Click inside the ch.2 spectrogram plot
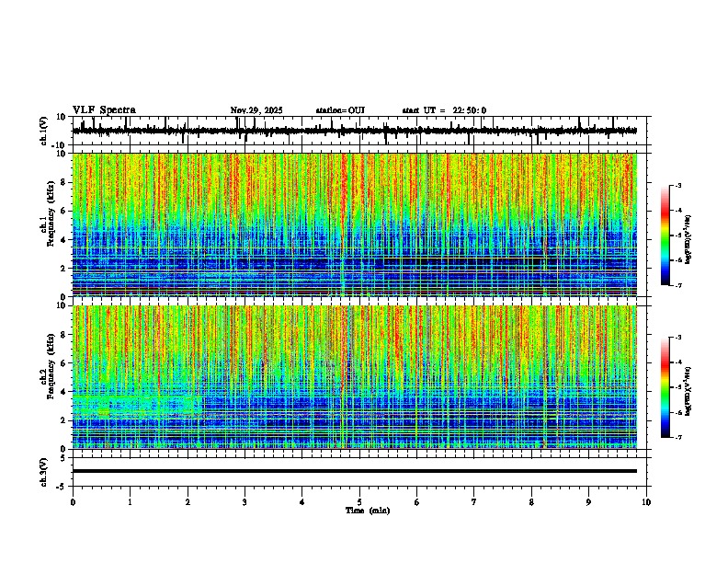This screenshot has width=728, height=563. click(355, 377)
